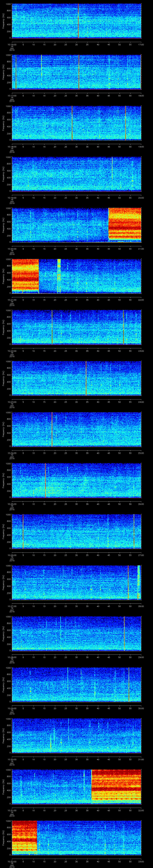Click the red vertical line in the 10:23:00 panel
The height and width of the screenshot is (868, 153).
pos(86,378)
